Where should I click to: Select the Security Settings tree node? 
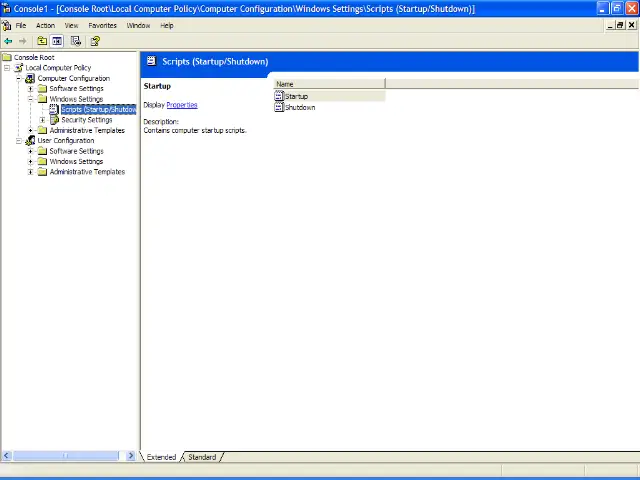point(86,120)
